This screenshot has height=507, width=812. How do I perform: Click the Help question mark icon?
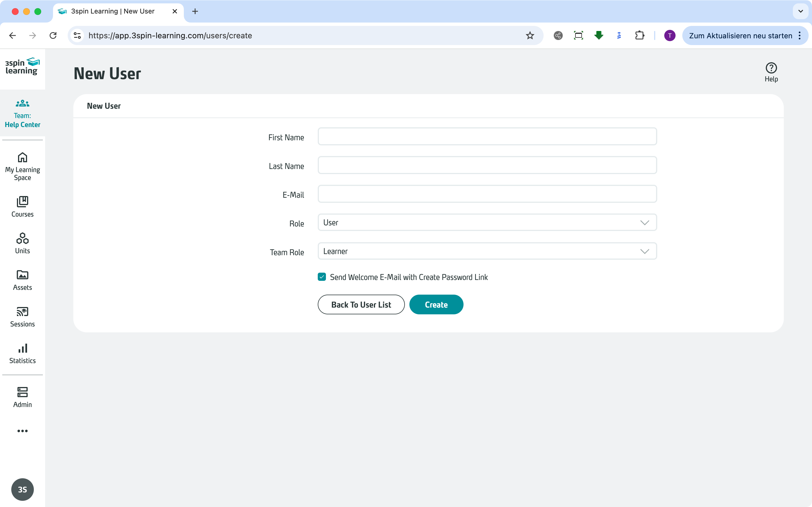[771, 68]
